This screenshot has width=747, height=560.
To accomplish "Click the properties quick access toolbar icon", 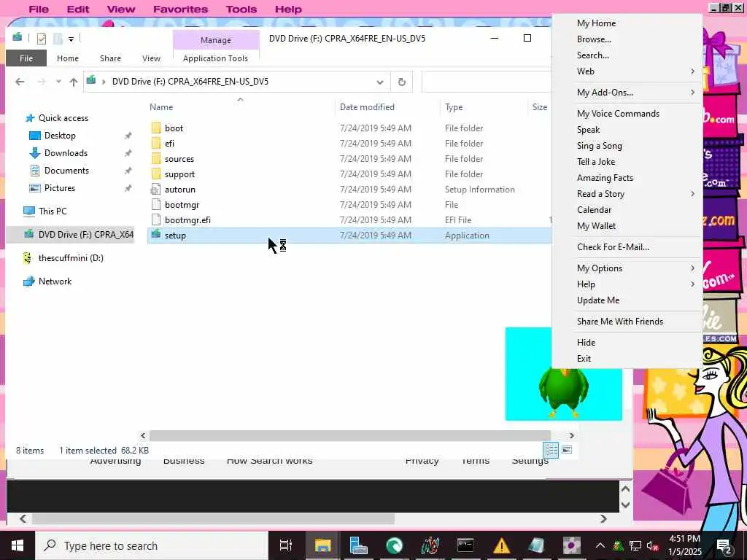I will (x=42, y=39).
